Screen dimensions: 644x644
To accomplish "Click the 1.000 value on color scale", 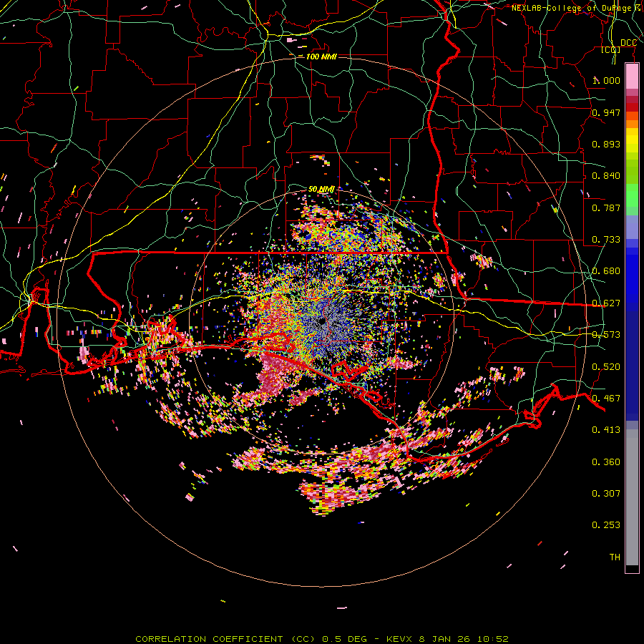I will coord(606,80).
